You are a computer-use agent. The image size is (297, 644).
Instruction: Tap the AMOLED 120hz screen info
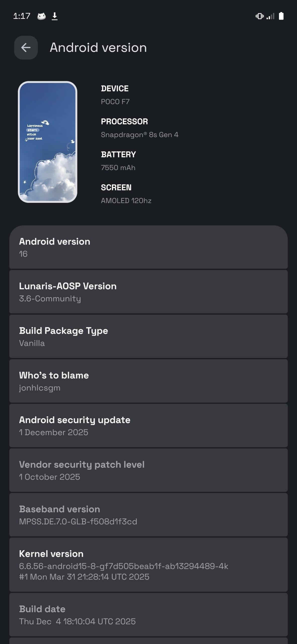(x=126, y=201)
